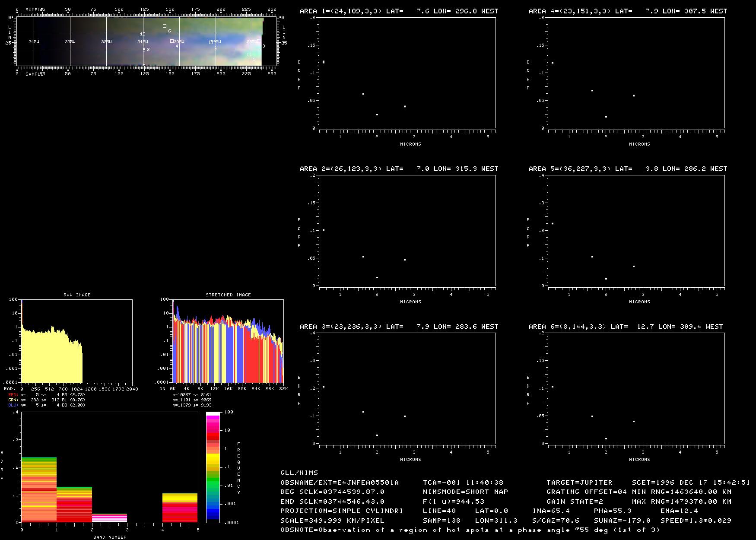The width and height of the screenshot is (756, 540).
Task: Select the Area 5 square marker on the map
Action: [x=249, y=54]
